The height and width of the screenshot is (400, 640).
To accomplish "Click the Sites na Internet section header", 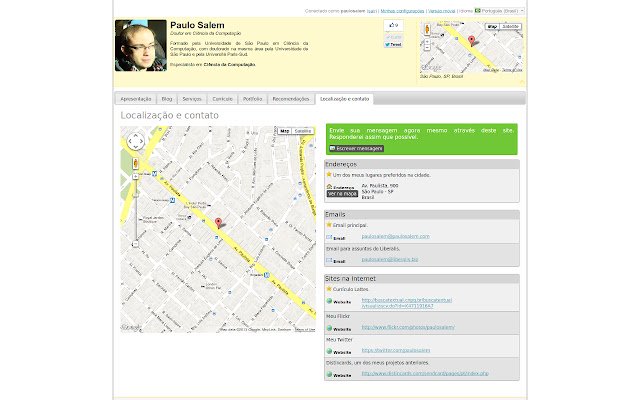I will [422, 278].
